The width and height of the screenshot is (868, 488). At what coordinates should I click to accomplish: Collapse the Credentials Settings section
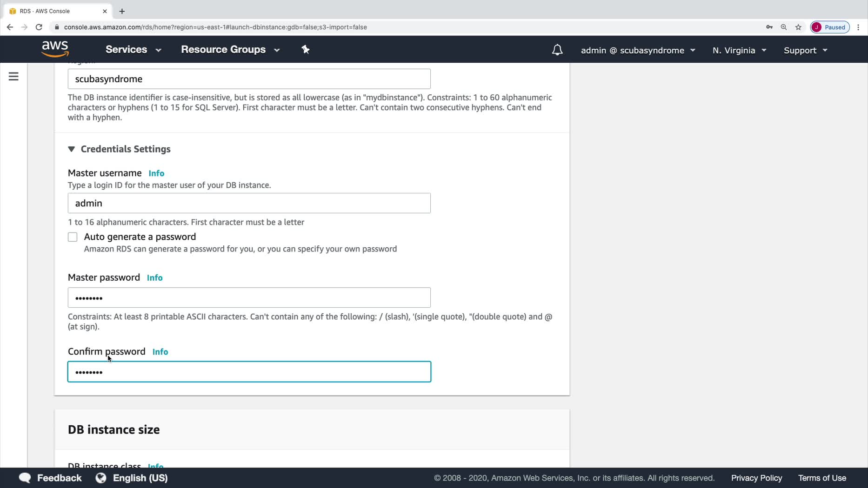(71, 149)
